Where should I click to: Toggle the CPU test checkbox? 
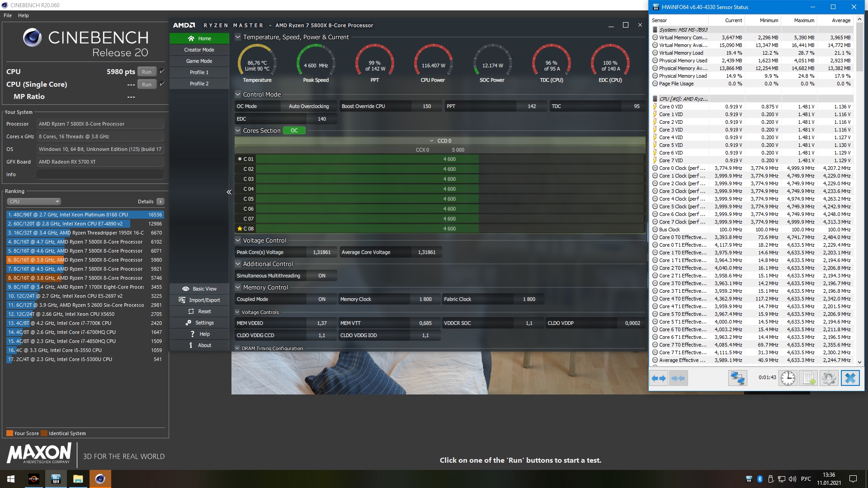162,71
